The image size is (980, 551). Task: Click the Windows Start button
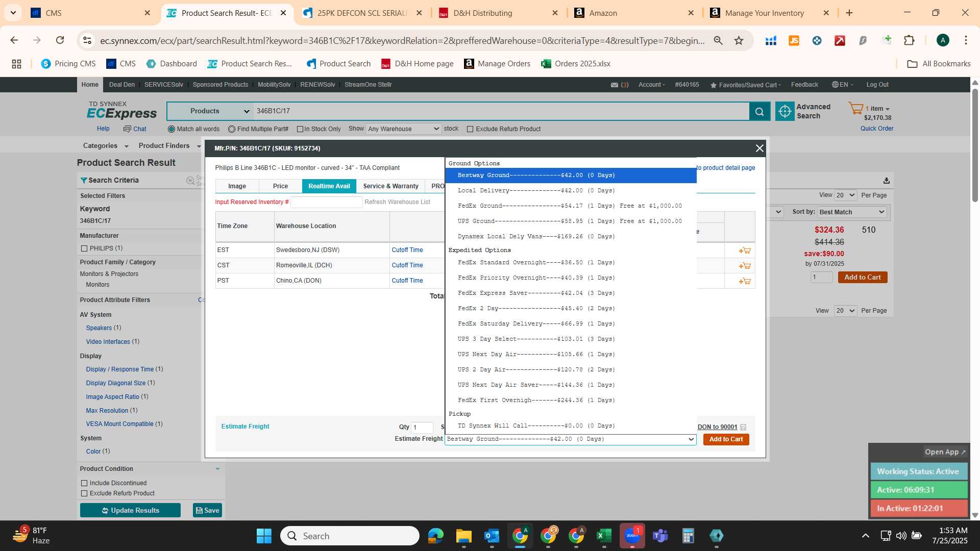[x=264, y=536]
